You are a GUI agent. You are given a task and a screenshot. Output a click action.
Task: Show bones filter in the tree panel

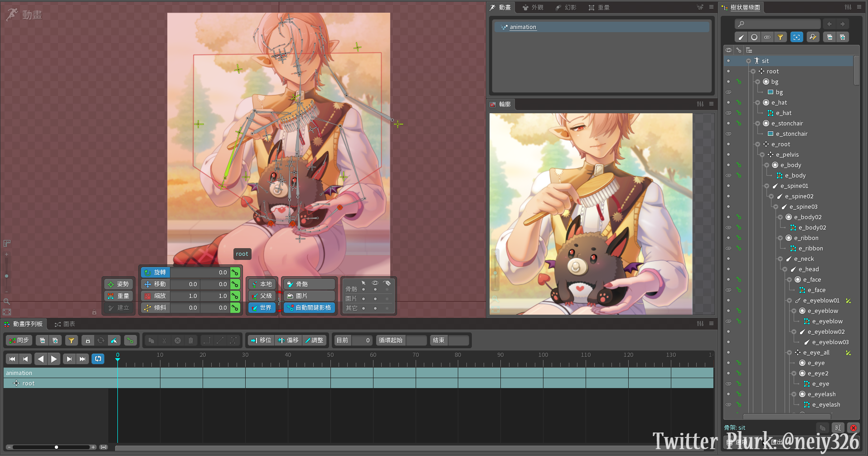tap(741, 37)
